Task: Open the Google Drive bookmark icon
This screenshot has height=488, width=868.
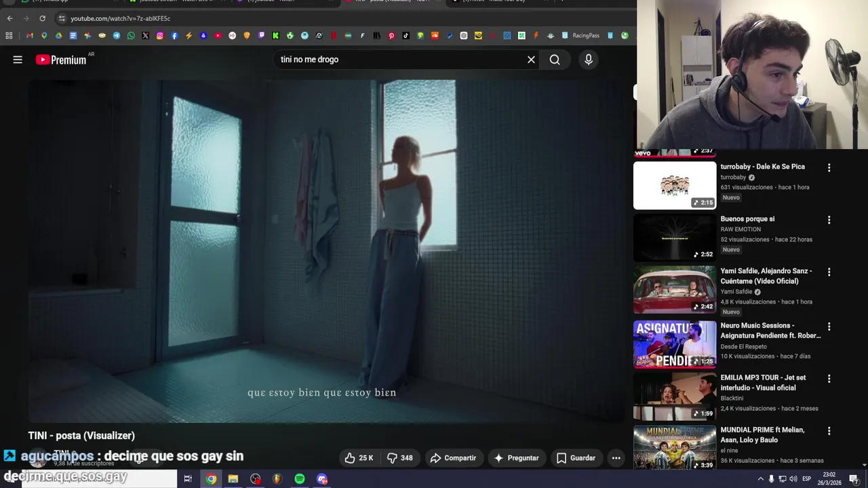Action: (x=59, y=35)
